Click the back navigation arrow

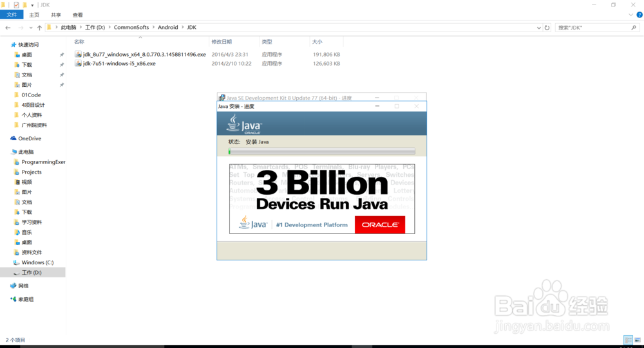[8, 28]
